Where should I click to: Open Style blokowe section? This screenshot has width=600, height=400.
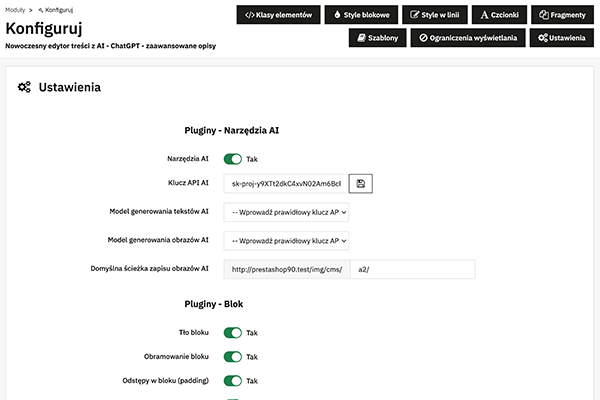(361, 15)
